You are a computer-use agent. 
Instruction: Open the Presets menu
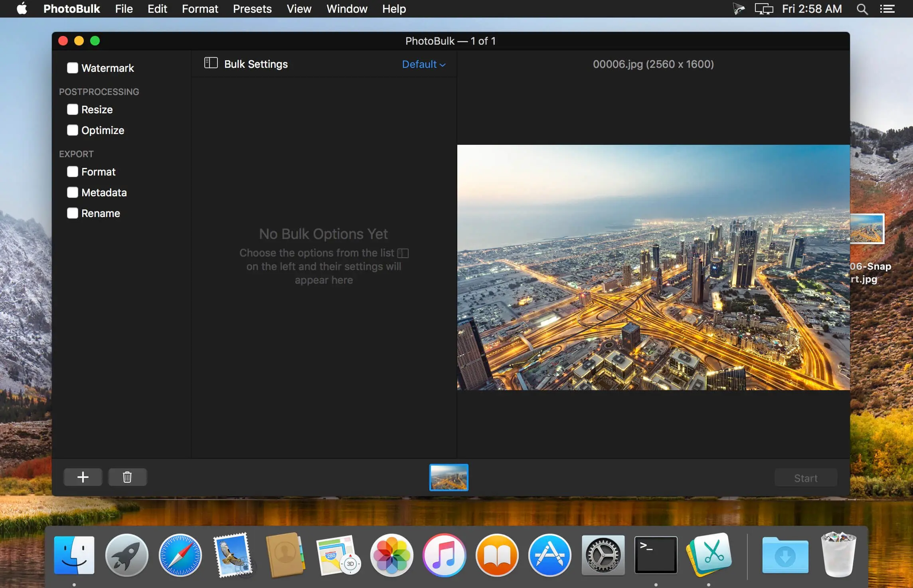click(252, 9)
